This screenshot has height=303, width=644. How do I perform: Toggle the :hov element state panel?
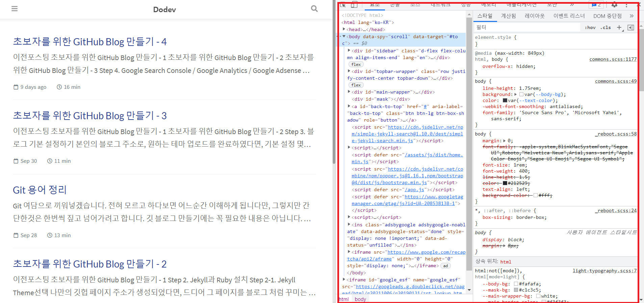pyautogui.click(x=590, y=27)
